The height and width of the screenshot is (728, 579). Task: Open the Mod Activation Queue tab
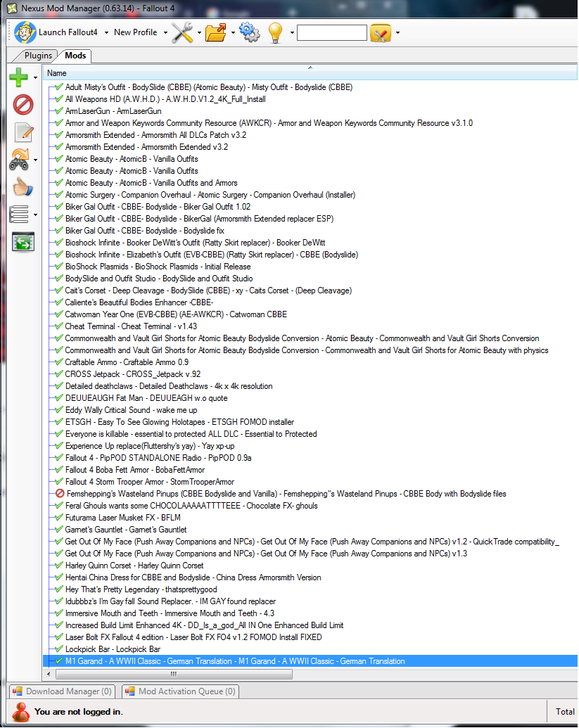pos(181,691)
